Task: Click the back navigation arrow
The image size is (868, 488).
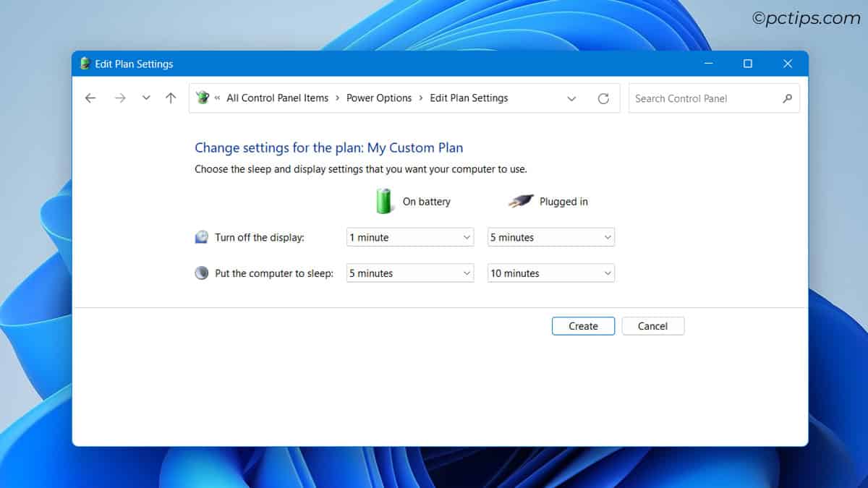Action: (x=90, y=98)
